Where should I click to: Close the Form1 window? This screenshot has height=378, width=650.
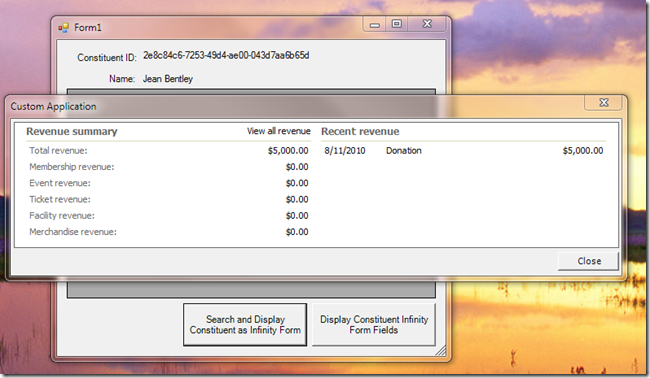(427, 24)
